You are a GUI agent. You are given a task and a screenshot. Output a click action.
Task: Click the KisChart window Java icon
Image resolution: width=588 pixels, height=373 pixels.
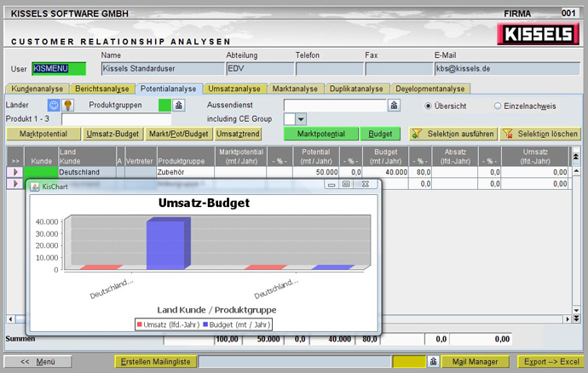tap(35, 186)
